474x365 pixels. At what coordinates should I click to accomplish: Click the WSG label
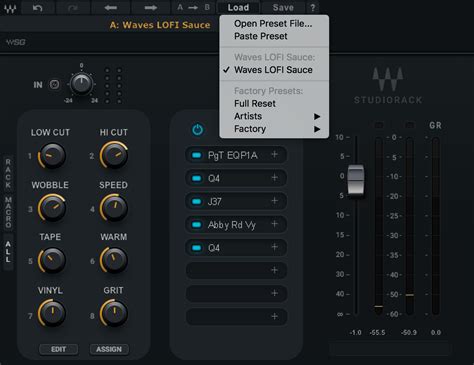click(16, 42)
